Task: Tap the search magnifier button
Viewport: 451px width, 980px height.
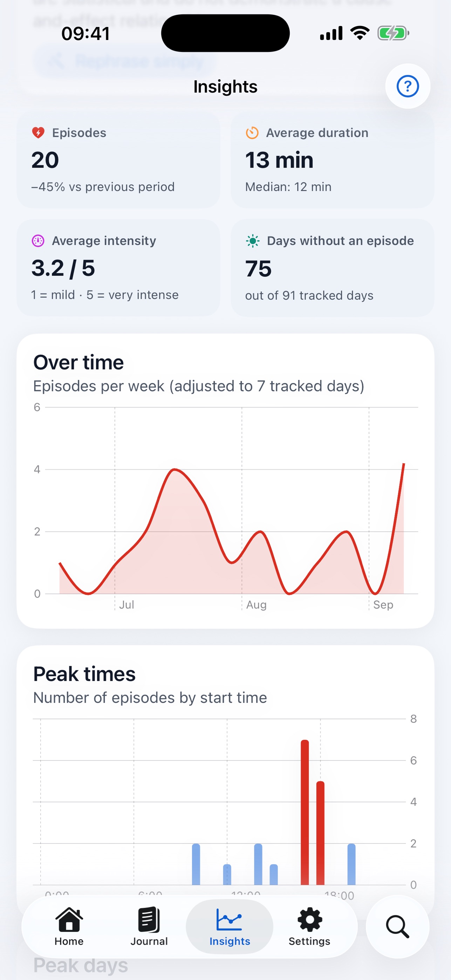Action: point(398,927)
